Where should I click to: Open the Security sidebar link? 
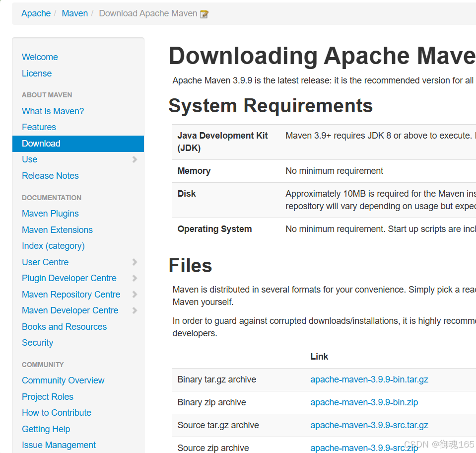pyautogui.click(x=37, y=343)
